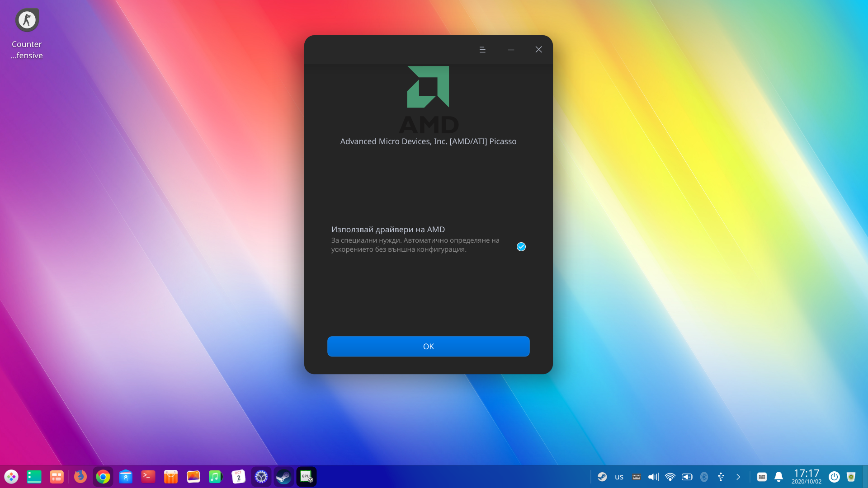This screenshot has width=868, height=488.
Task: Open the volume control in tray
Action: point(653,477)
